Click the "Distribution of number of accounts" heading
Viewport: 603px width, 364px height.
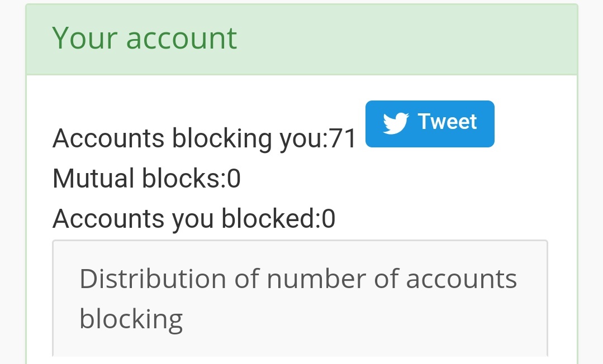pos(298,279)
